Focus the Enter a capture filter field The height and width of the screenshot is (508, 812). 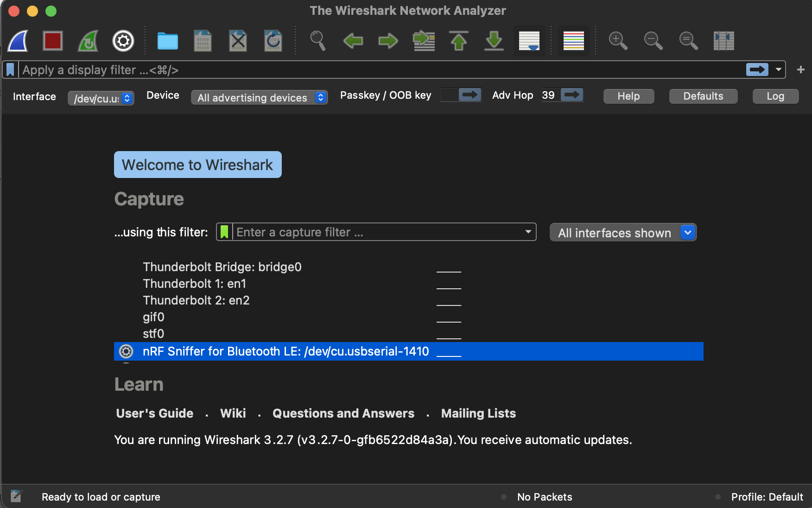[x=376, y=232]
